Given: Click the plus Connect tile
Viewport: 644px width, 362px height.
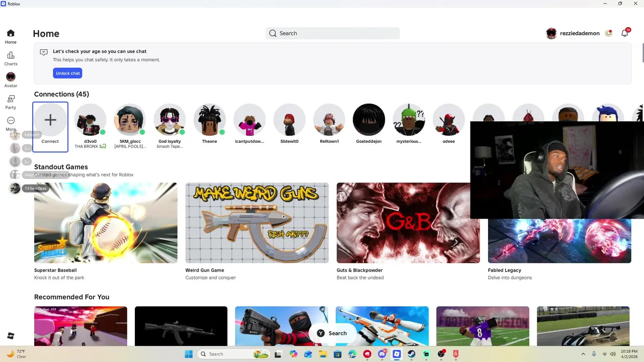Looking at the screenshot, I should tap(50, 127).
